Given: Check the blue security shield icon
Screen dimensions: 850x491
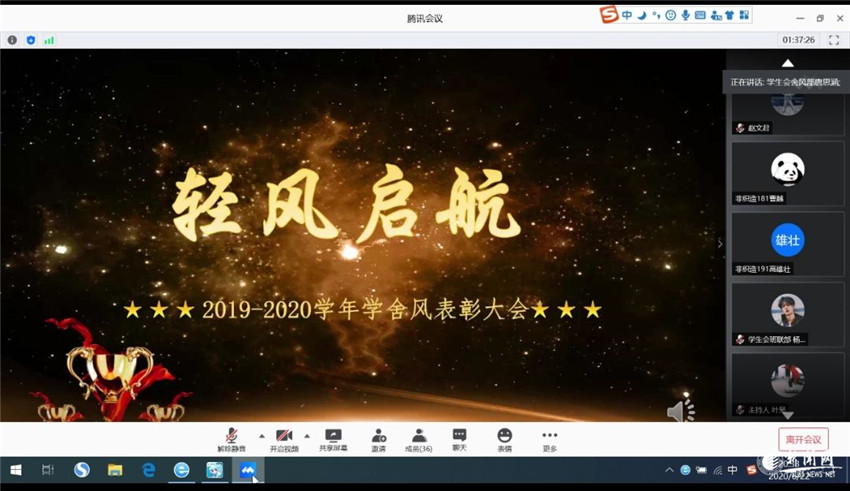Looking at the screenshot, I should 30,40.
